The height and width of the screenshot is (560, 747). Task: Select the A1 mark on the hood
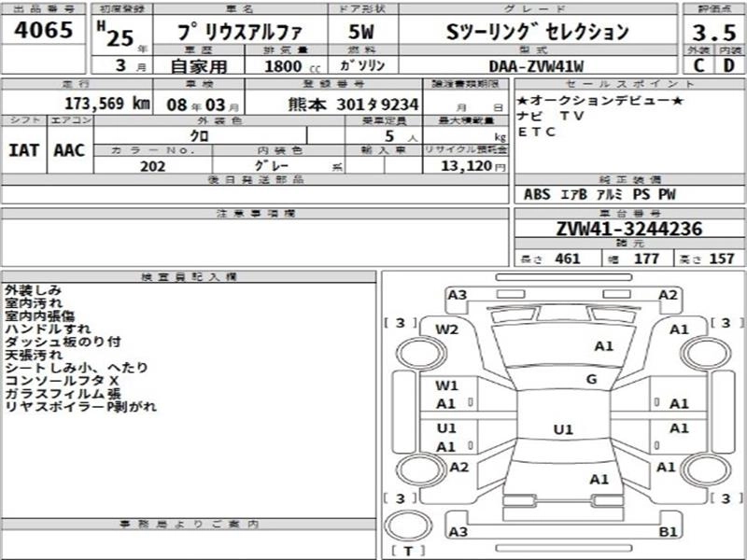(x=603, y=346)
